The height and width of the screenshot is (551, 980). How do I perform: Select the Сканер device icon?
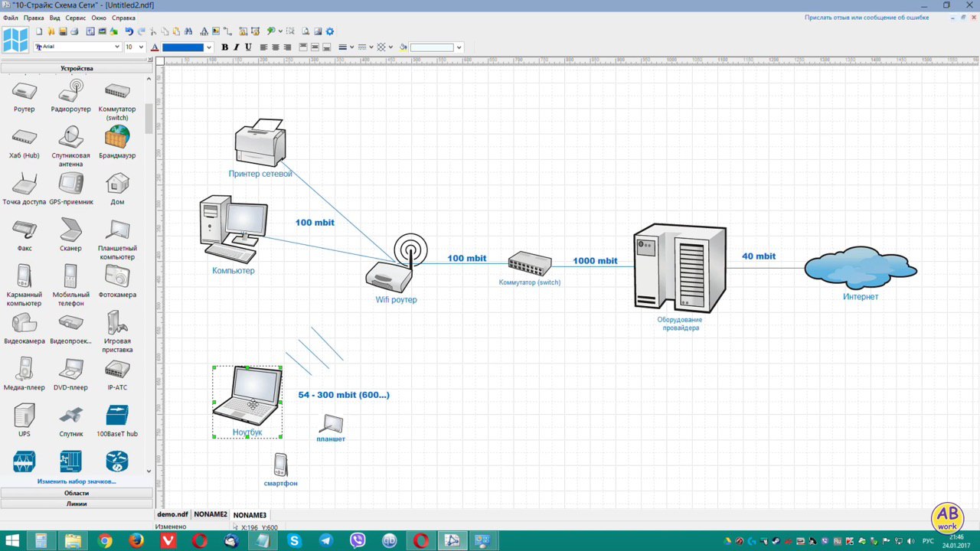click(71, 230)
